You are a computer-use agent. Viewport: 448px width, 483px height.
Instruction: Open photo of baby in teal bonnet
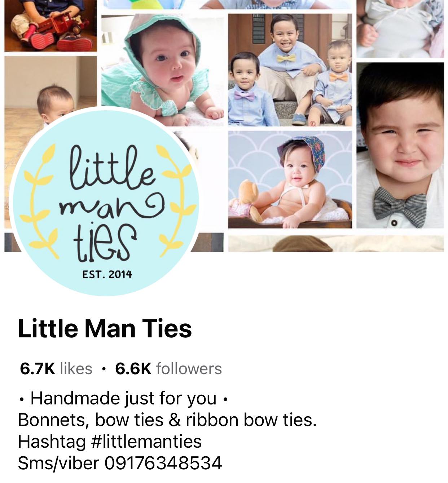click(162, 70)
